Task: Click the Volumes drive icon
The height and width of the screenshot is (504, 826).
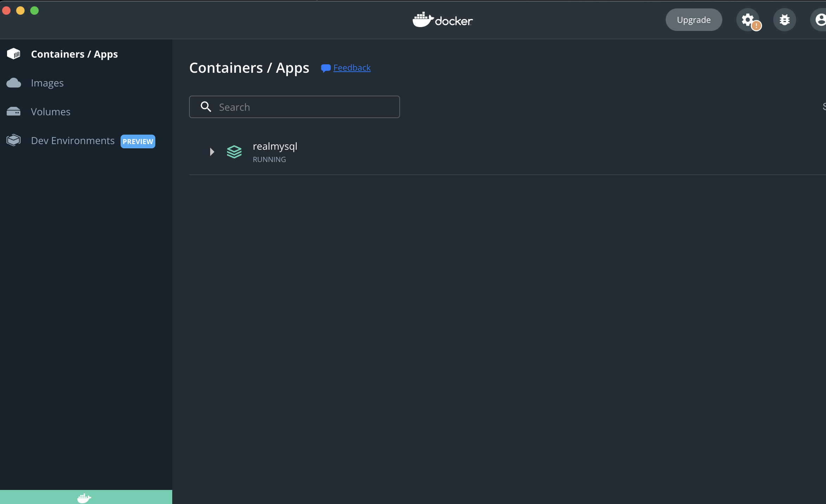Action: tap(14, 112)
